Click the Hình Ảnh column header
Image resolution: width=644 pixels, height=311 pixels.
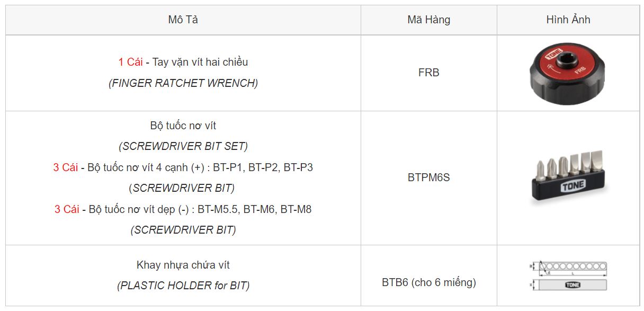coord(568,20)
